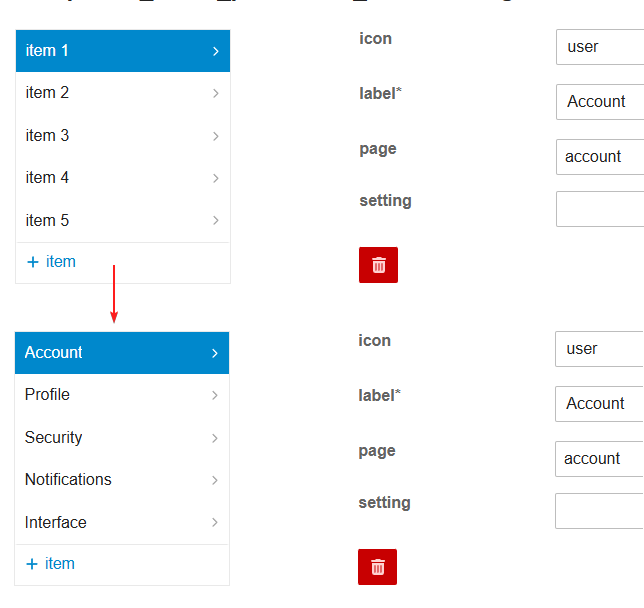Select the Account list entry
644x608 pixels.
[x=122, y=353]
